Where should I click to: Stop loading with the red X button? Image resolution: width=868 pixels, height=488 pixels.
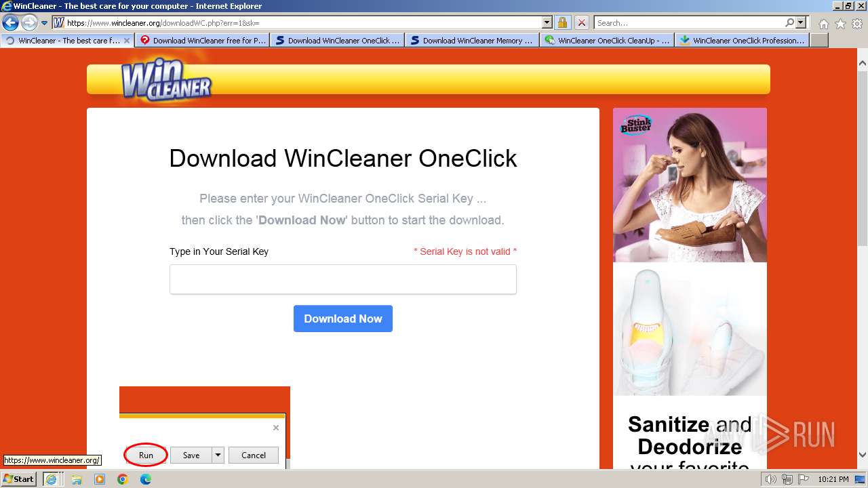[x=581, y=23]
